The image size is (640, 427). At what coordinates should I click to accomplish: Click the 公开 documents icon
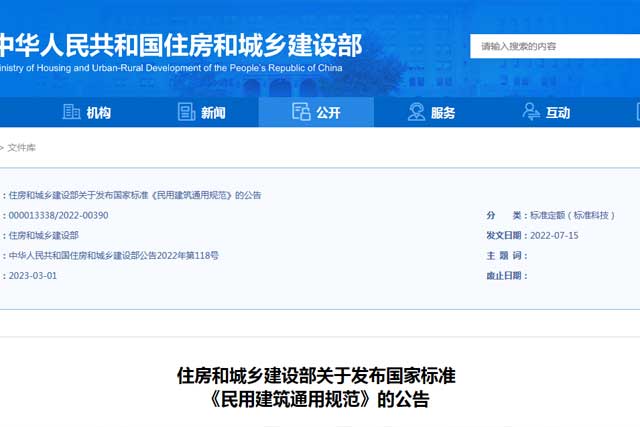click(301, 112)
